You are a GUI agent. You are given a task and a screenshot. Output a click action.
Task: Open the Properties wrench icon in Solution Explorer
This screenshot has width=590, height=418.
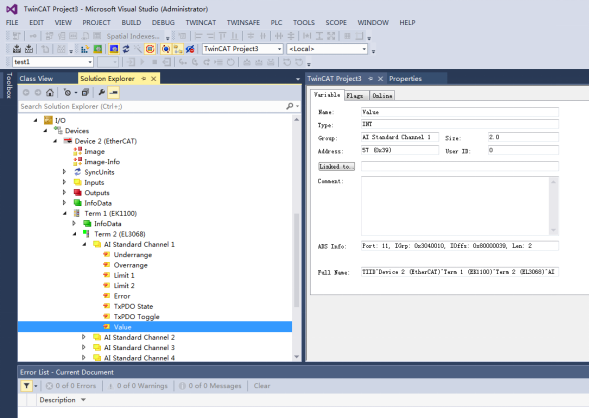click(101, 92)
